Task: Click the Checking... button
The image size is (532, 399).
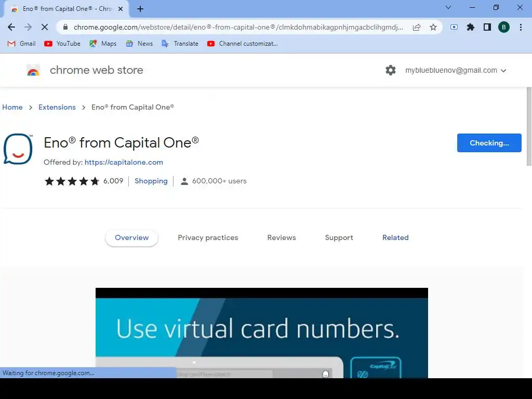Action: pos(489,143)
